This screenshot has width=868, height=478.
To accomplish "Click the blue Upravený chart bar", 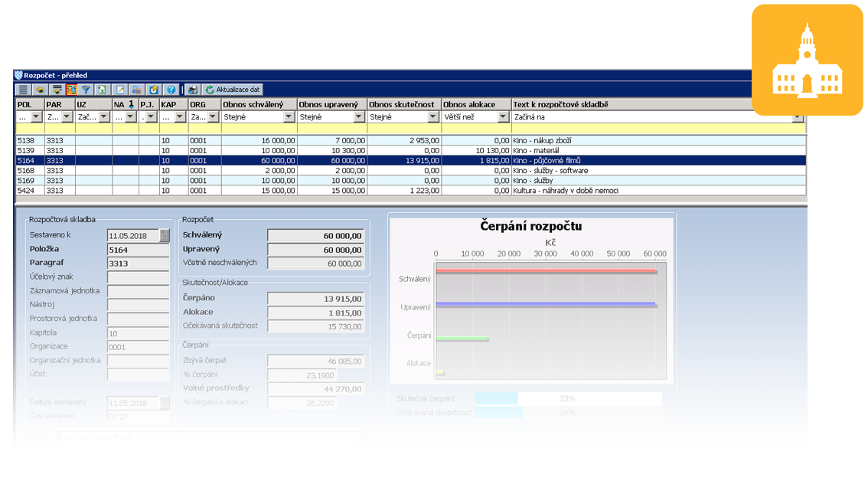I will click(x=546, y=304).
